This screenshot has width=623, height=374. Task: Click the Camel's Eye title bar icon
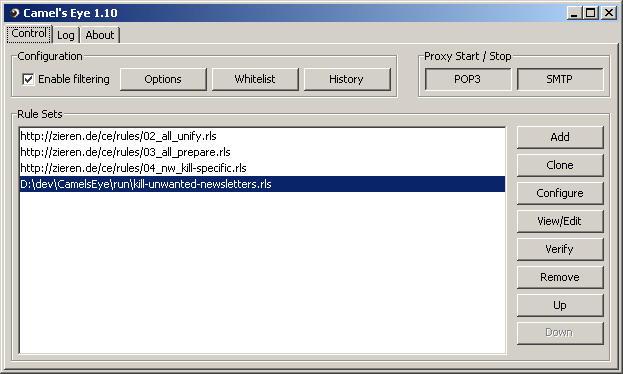click(14, 13)
